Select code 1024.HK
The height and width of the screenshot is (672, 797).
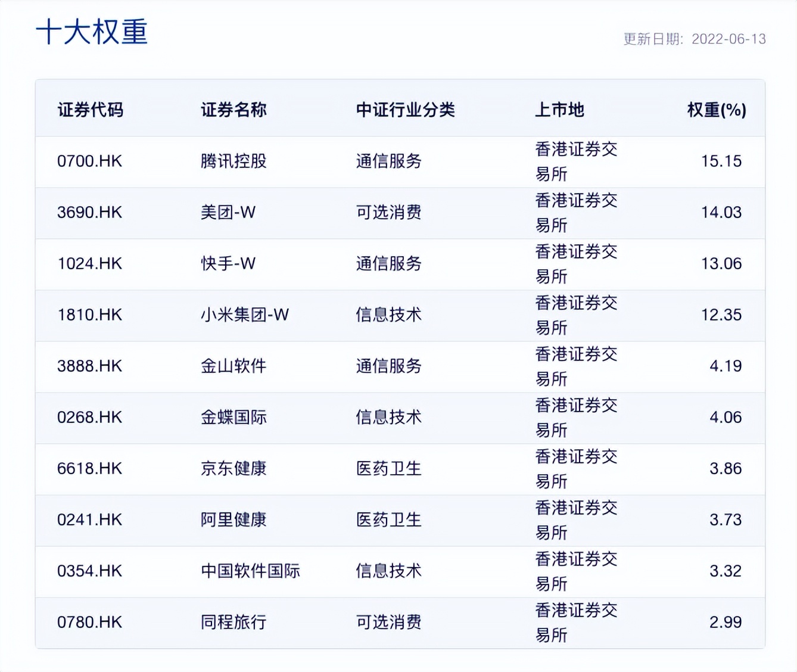tap(89, 264)
